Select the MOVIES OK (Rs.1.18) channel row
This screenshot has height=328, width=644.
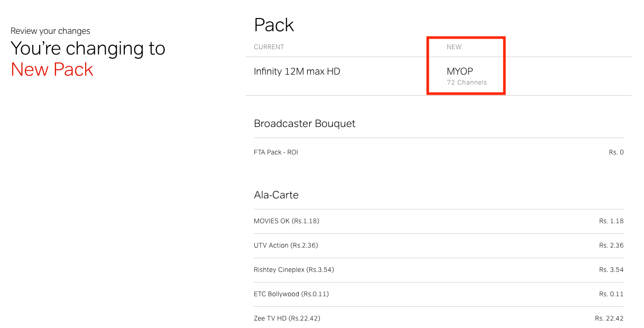(439, 221)
